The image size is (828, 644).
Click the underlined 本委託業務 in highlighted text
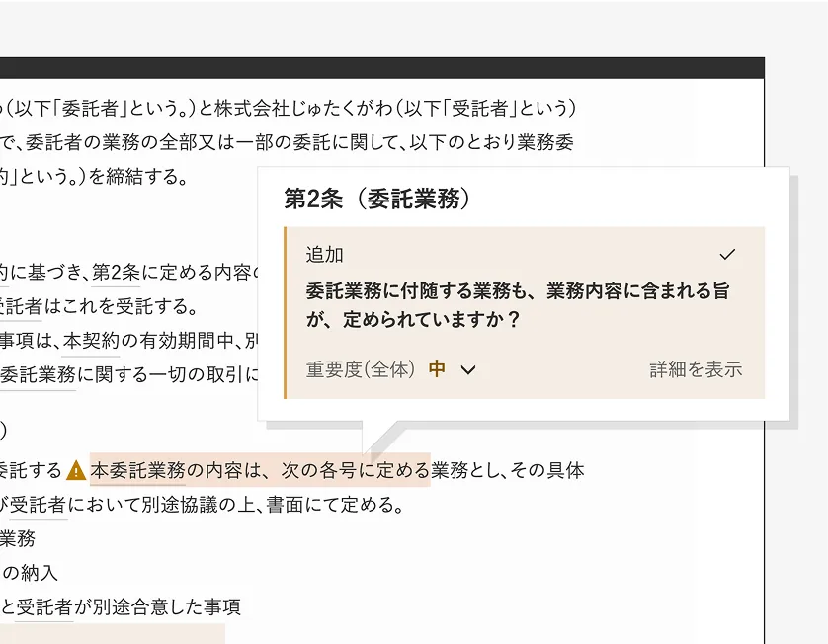click(x=137, y=470)
